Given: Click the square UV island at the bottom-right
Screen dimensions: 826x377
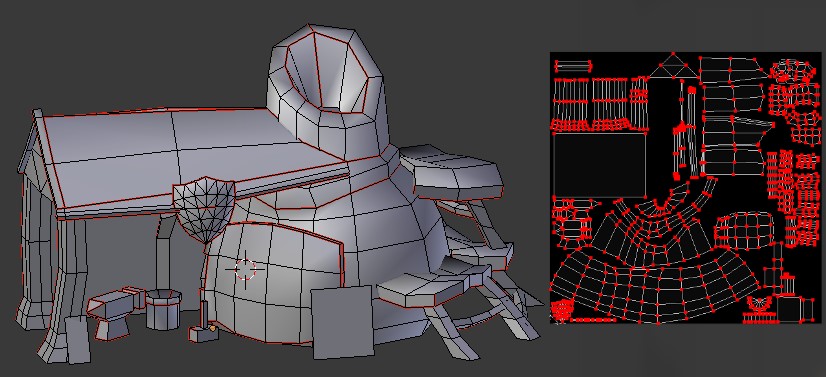Looking at the screenshot, I should [795, 309].
